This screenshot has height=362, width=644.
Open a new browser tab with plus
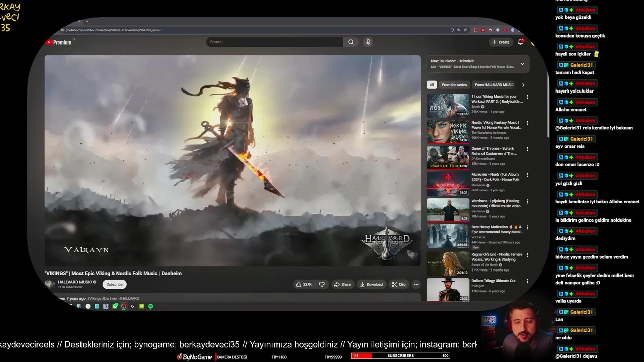(x=87, y=21)
